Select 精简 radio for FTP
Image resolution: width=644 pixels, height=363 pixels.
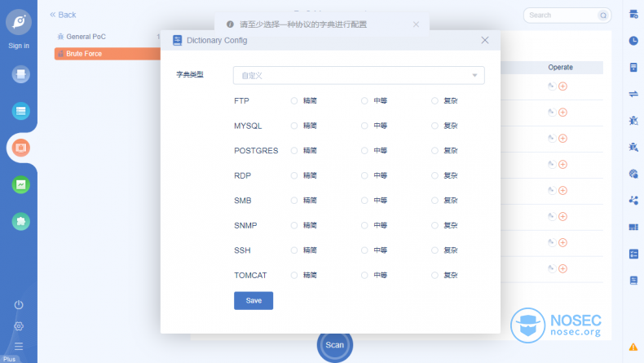pyautogui.click(x=294, y=100)
